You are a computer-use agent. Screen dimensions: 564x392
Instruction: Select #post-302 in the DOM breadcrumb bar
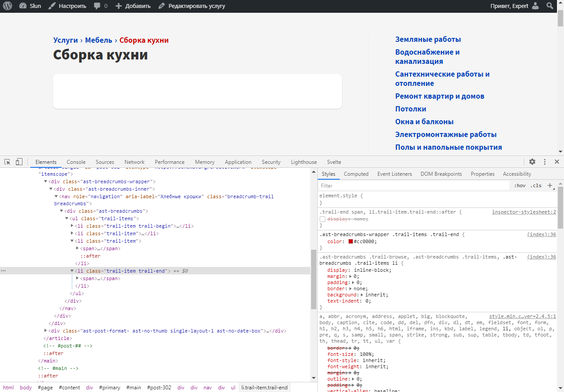coord(159,388)
